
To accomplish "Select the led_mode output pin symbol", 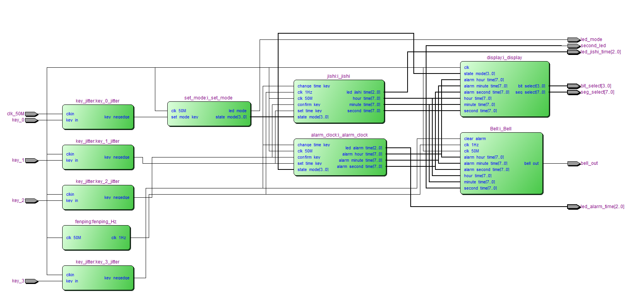I will tap(574, 40).
